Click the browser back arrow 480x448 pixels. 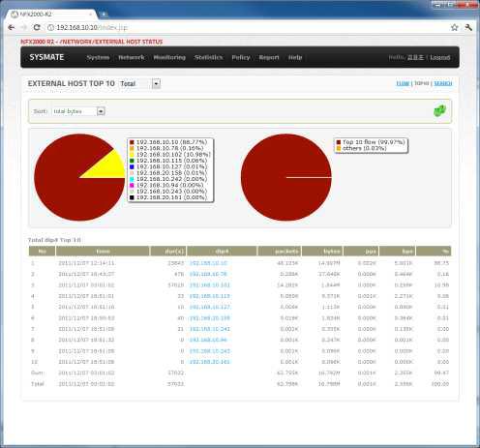tap(12, 27)
